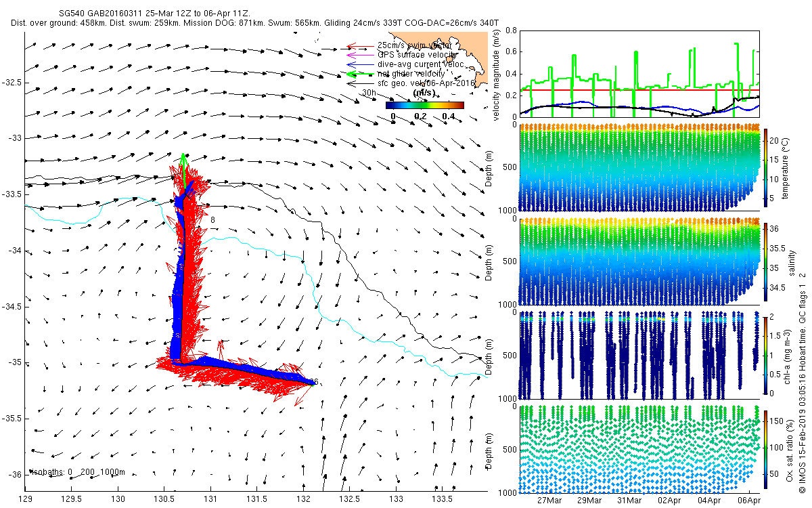Screen dimensions: 812x508
Task: Click the '-35.5' latitude tick on the map
Action: (11, 419)
